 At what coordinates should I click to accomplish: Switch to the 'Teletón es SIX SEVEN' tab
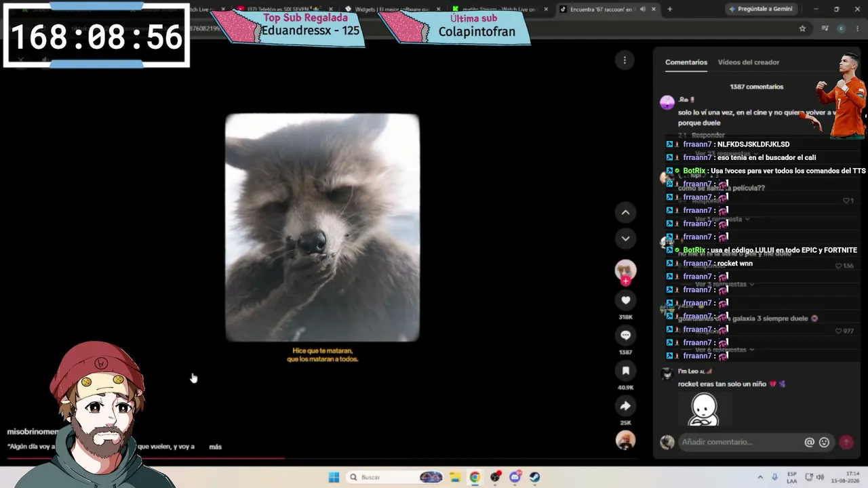tap(283, 9)
